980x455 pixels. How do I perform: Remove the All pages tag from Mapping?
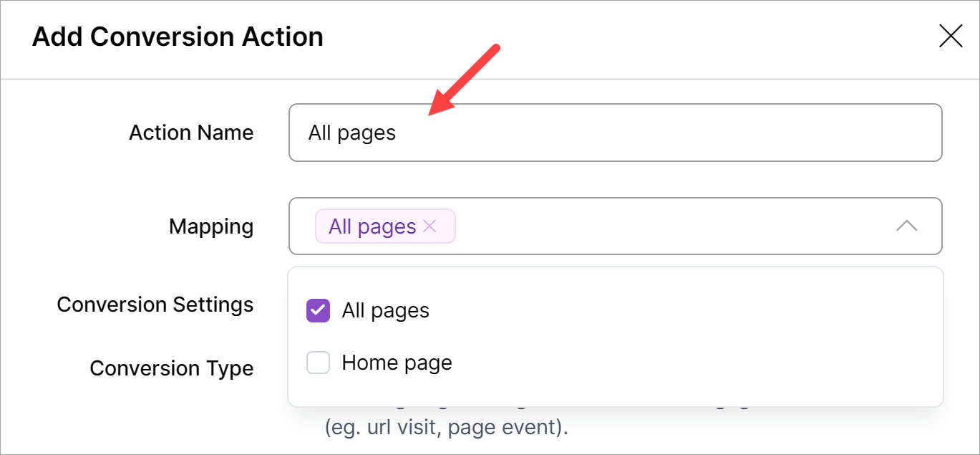430,226
